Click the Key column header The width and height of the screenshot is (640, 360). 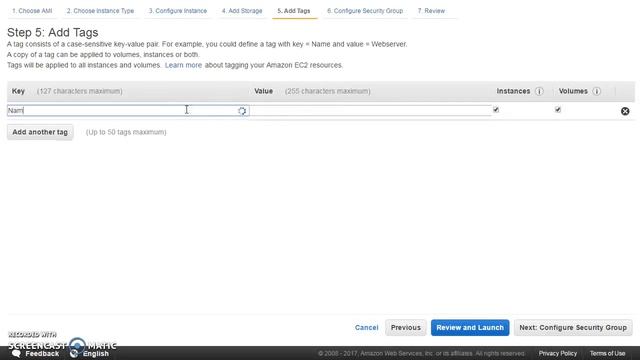point(18,91)
